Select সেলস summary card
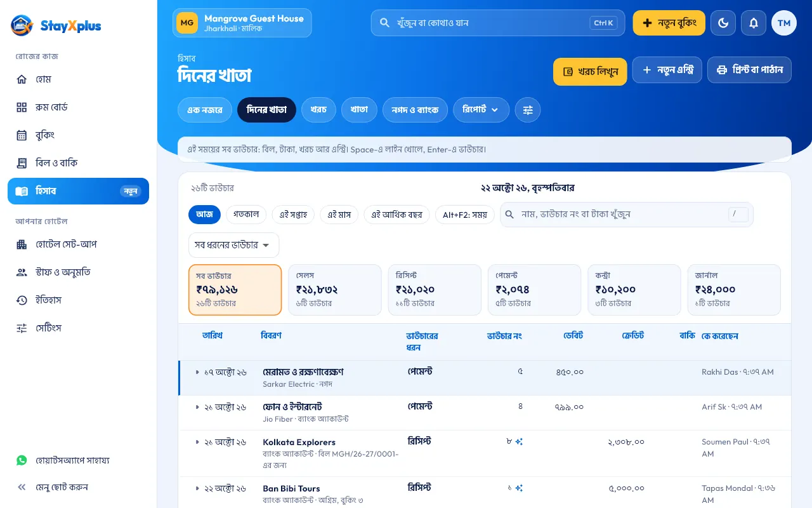Image resolution: width=812 pixels, height=508 pixels. click(x=335, y=290)
